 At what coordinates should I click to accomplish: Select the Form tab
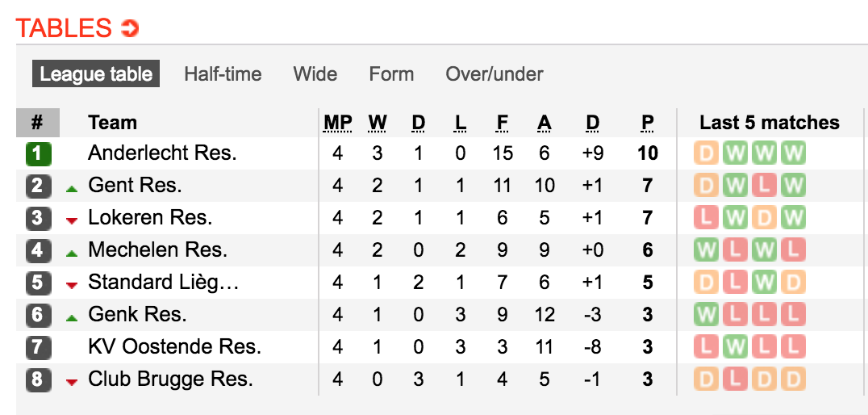(391, 73)
